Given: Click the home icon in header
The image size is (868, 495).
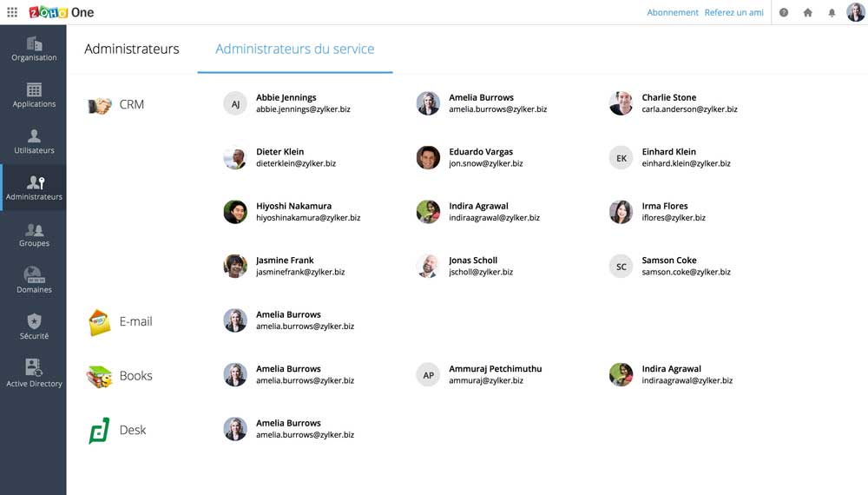Looking at the screenshot, I should [807, 12].
